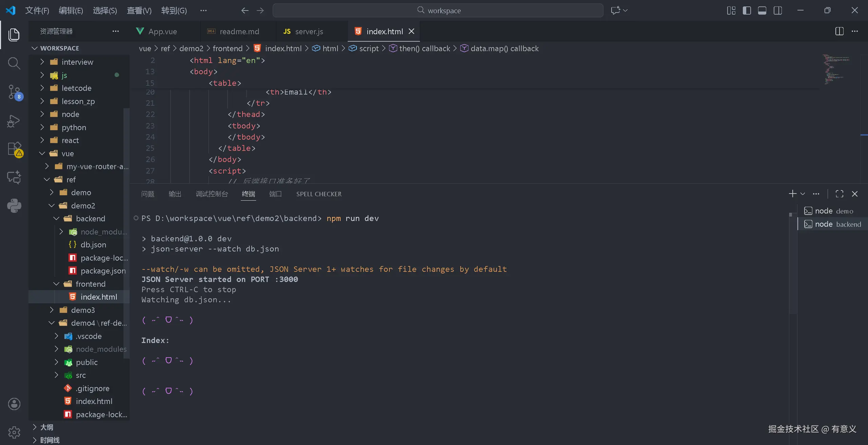Screen dimensions: 868x445
Task: Toggle the bottom panel visibility
Action: tap(762, 11)
